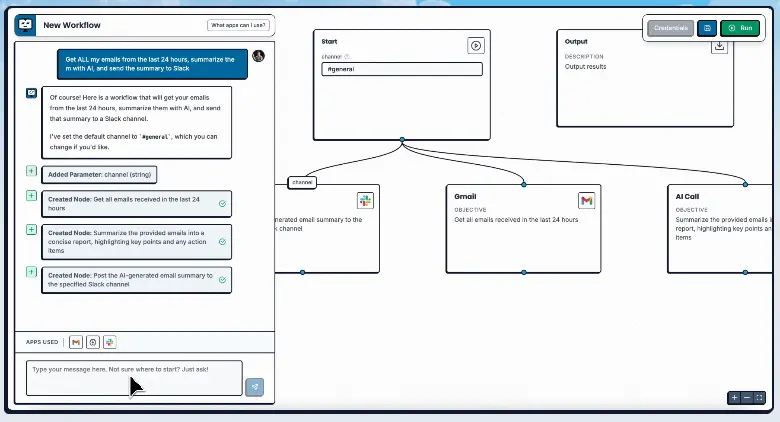Image resolution: width=780 pixels, height=422 pixels.
Task: Click the user avatar next to the prompt
Action: coord(258,56)
